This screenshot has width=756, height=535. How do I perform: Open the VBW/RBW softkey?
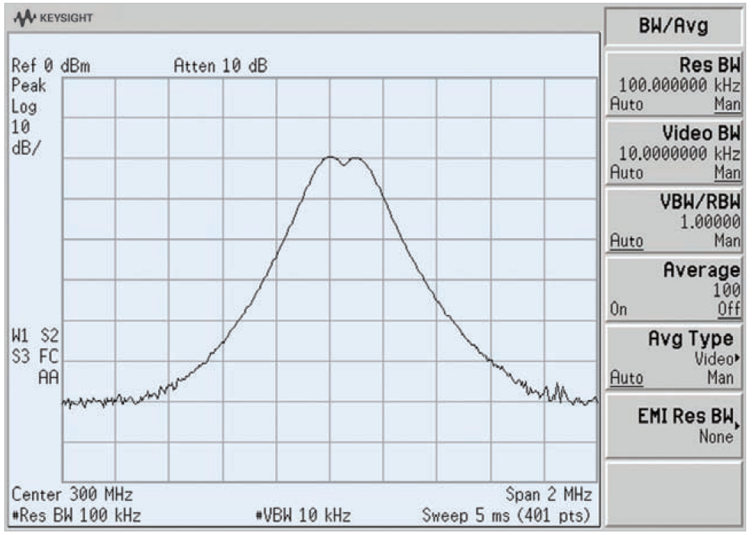[674, 221]
